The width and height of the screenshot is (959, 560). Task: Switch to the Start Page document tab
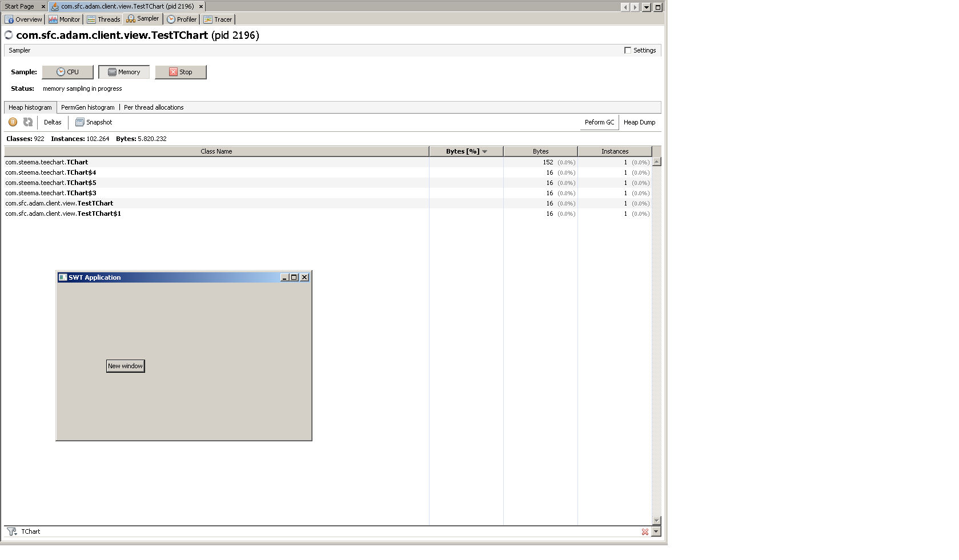[19, 6]
